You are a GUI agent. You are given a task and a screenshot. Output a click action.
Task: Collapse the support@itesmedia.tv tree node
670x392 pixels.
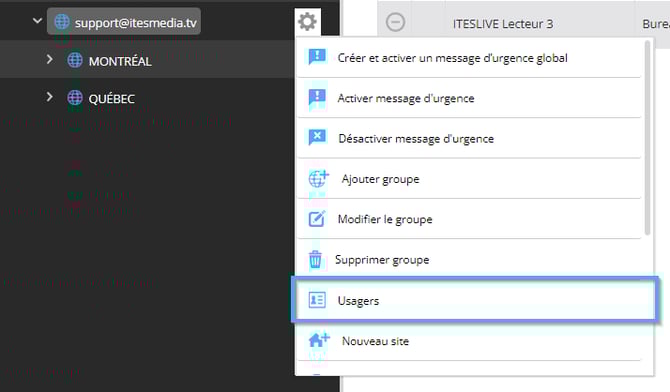(x=38, y=21)
